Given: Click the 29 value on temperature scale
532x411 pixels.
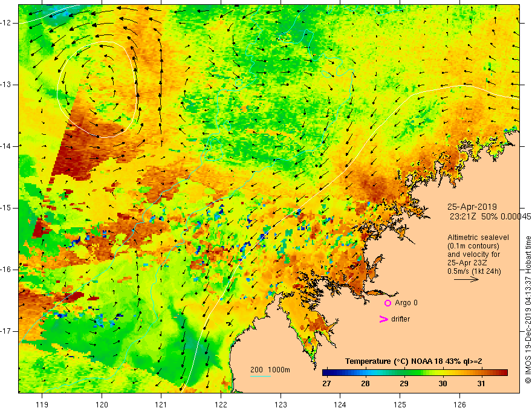Looking at the screenshot, I should [x=404, y=384].
